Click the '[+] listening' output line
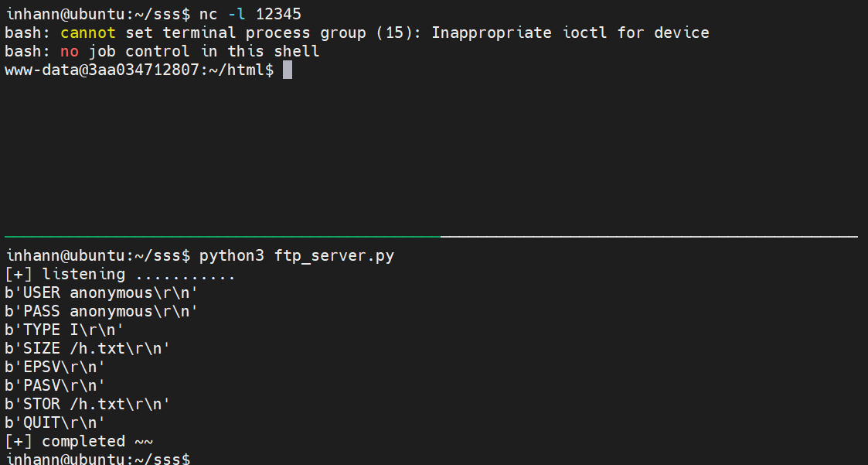 (120, 274)
